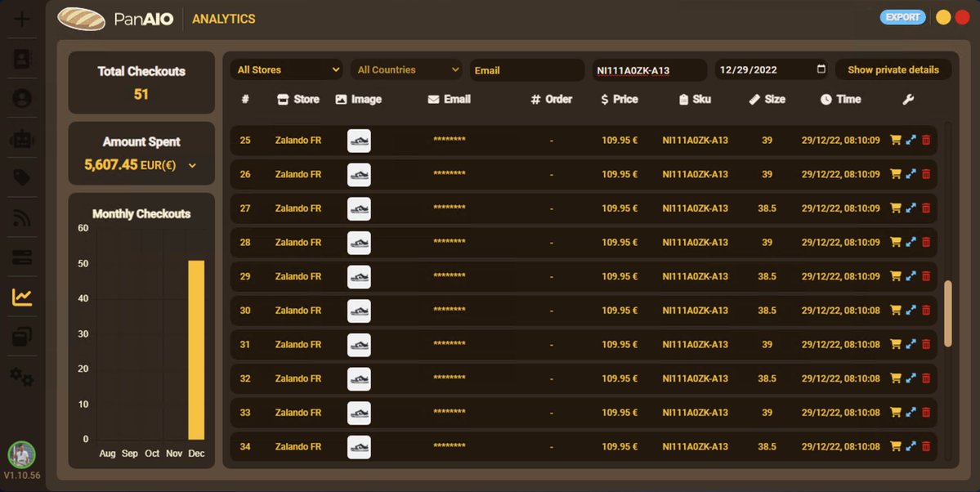Open shoe thumbnail in row 34

(x=359, y=447)
